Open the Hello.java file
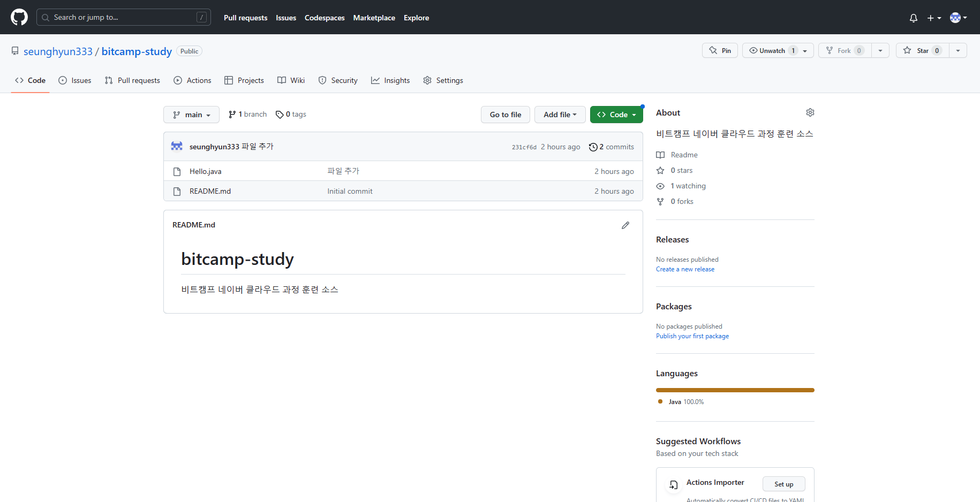The height and width of the screenshot is (502, 980). click(x=205, y=171)
